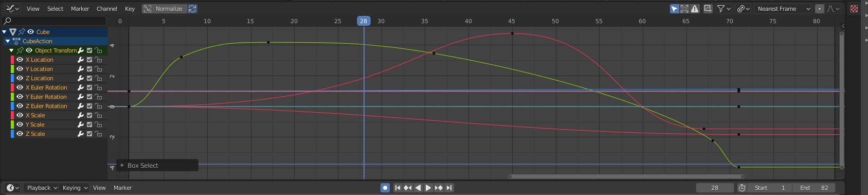Toggle proportional editing icon

pyautogui.click(x=820, y=9)
